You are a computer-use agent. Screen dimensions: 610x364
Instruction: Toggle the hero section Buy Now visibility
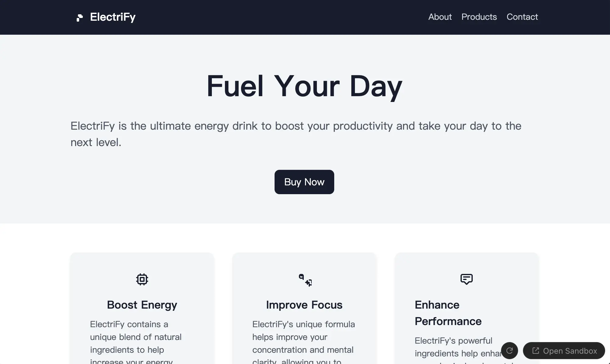[x=304, y=182]
